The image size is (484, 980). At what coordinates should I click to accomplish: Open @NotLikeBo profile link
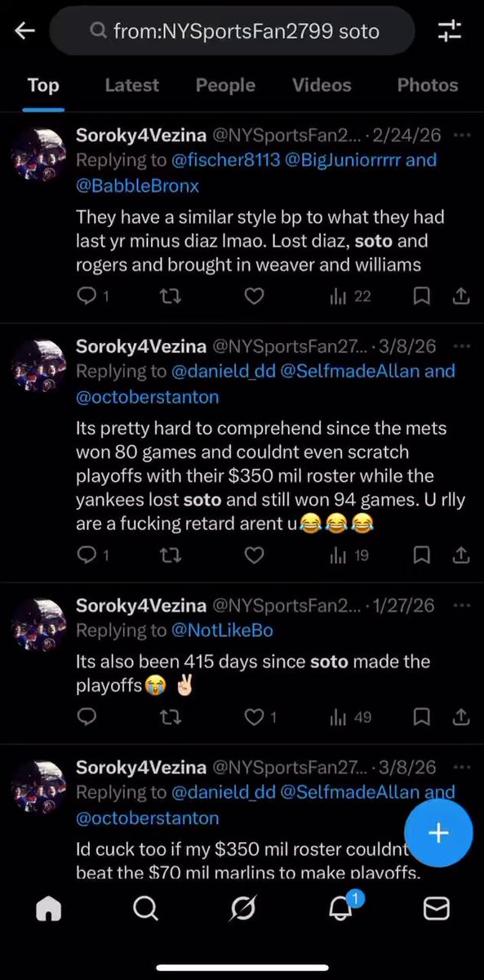[222, 630]
